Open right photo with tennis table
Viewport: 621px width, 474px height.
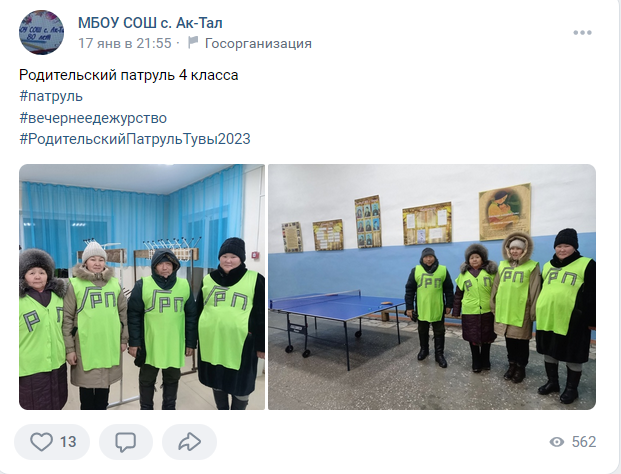[x=432, y=287]
